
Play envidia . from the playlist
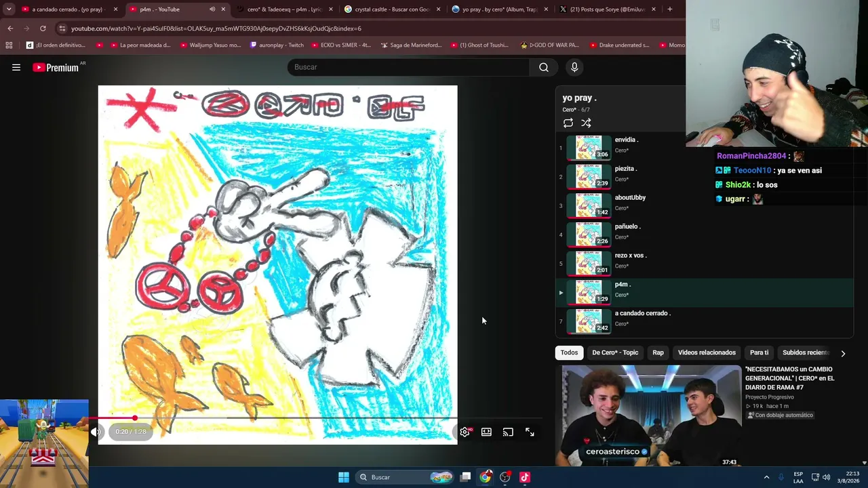tap(704, 148)
